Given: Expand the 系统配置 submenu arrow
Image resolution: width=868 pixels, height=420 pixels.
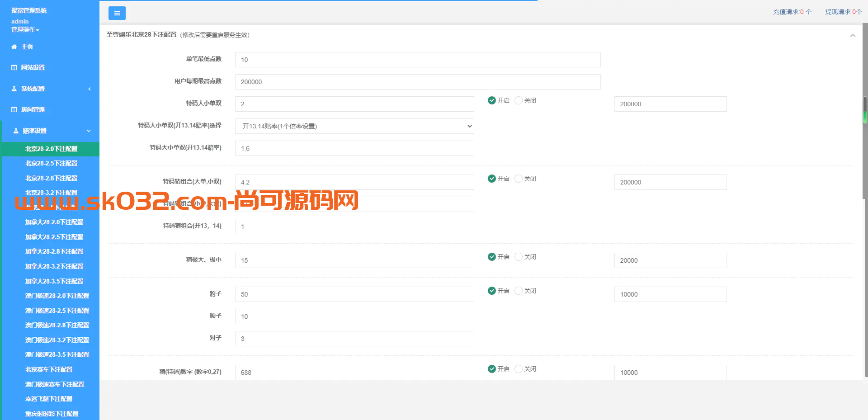Looking at the screenshot, I should pyautogui.click(x=90, y=89).
